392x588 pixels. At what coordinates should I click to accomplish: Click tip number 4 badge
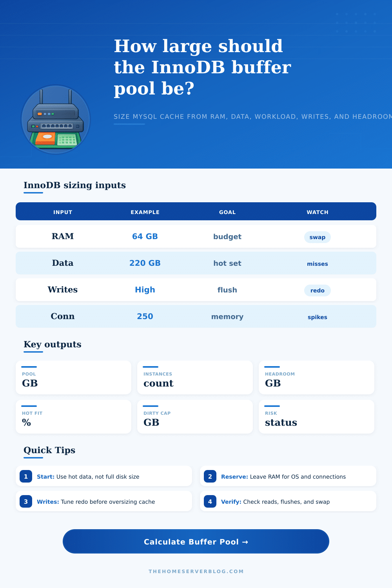[210, 501]
